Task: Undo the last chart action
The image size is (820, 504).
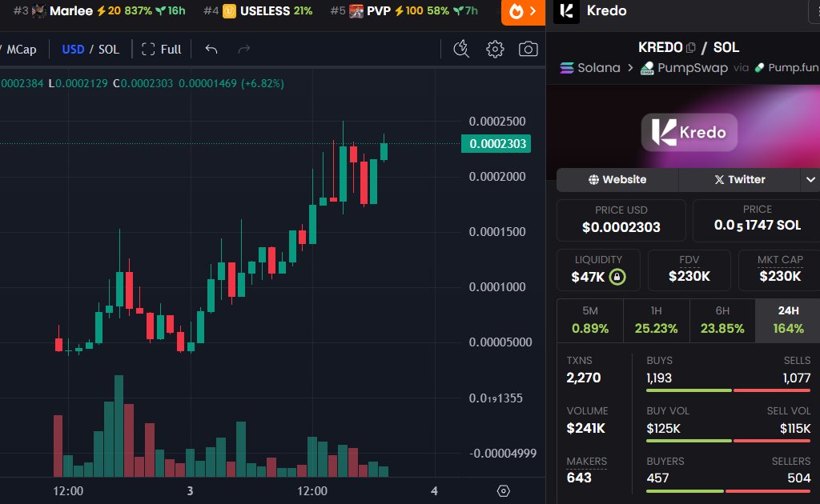Action: pyautogui.click(x=211, y=49)
